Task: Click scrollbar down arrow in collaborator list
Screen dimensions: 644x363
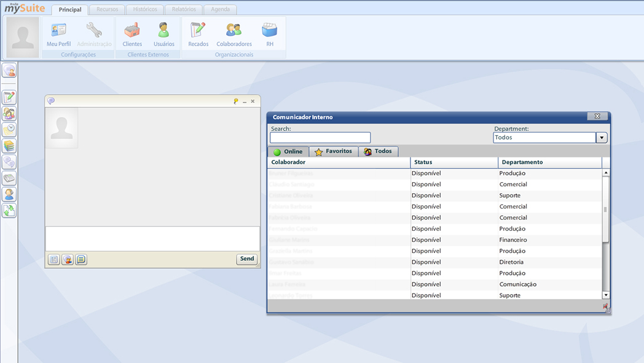Action: 606,295
